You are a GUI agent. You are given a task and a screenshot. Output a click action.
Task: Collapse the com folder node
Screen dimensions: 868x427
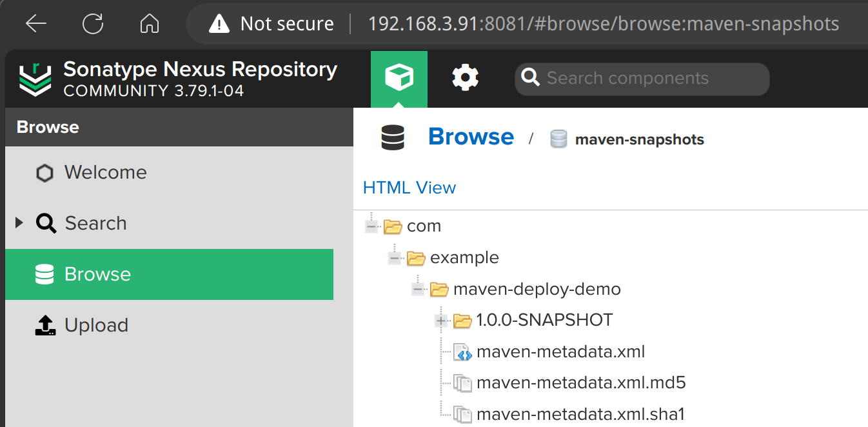tap(371, 226)
